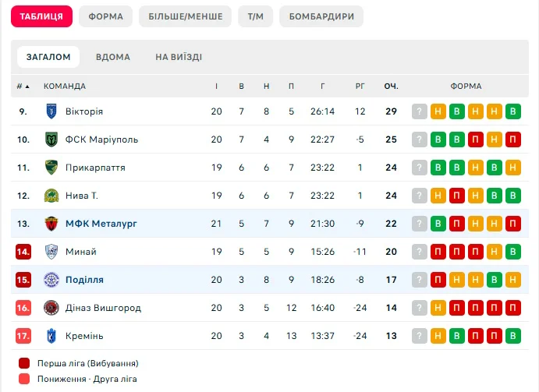Click Кремінь's latest green В form badge

coord(513,336)
